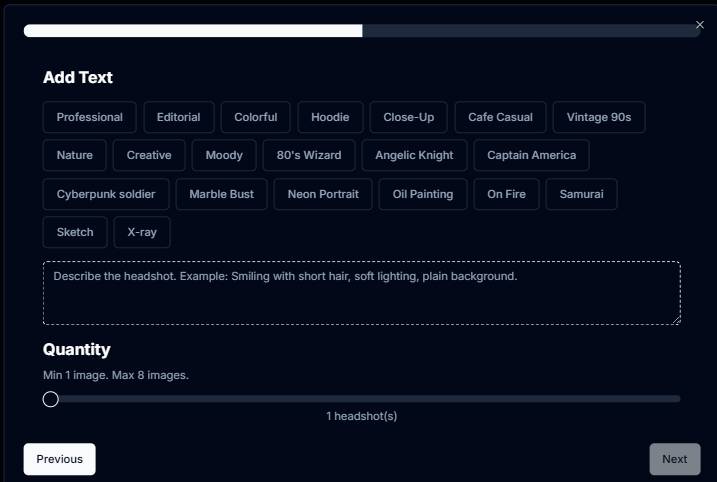This screenshot has height=482, width=717.
Task: Close the dialog with the X icon
Action: pyautogui.click(x=699, y=25)
